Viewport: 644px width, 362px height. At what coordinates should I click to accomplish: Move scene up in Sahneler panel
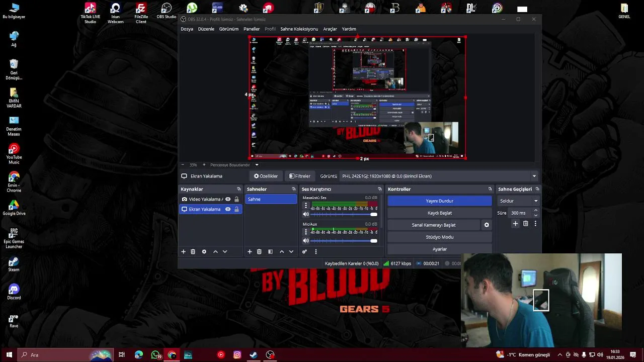pyautogui.click(x=282, y=251)
